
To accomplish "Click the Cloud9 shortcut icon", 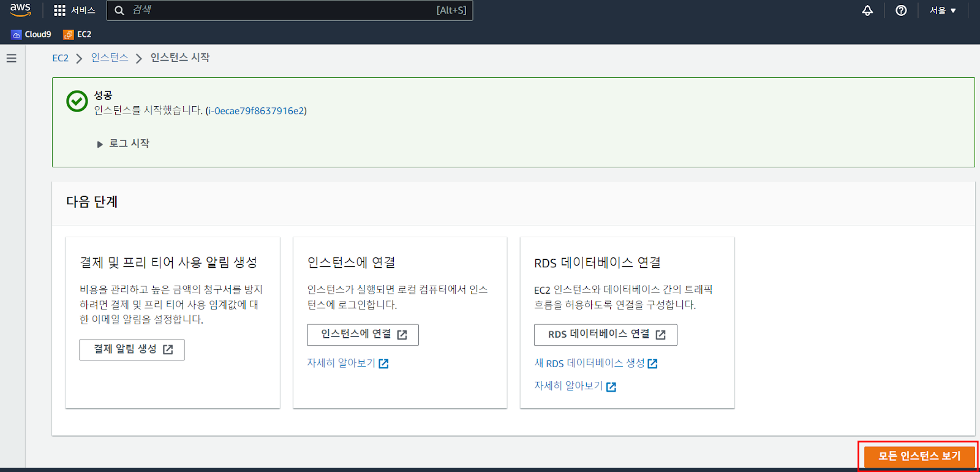I will tap(17, 34).
